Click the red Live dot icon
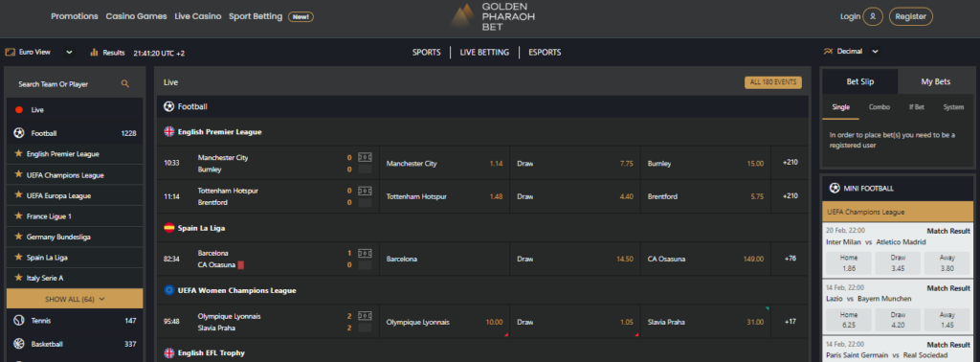 pos(19,110)
